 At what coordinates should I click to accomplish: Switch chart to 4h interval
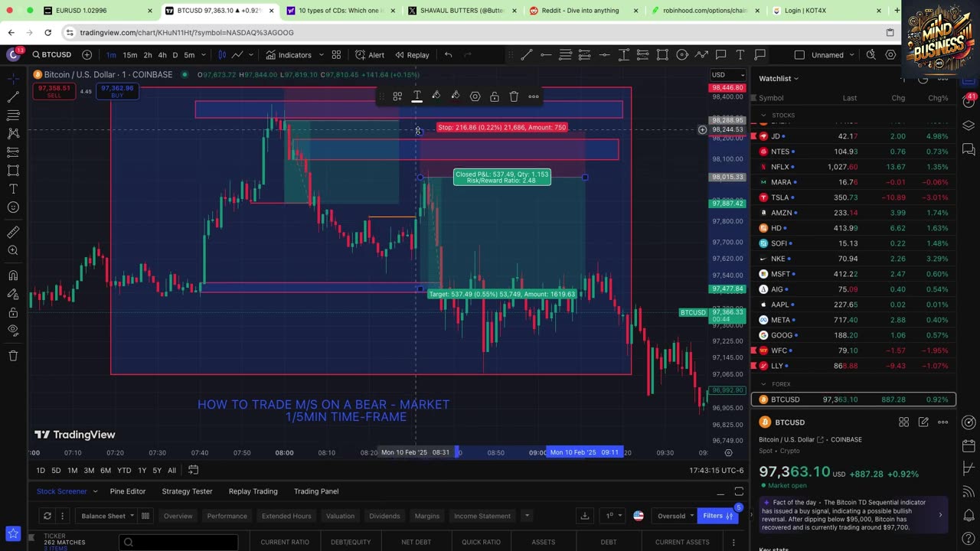(x=162, y=55)
